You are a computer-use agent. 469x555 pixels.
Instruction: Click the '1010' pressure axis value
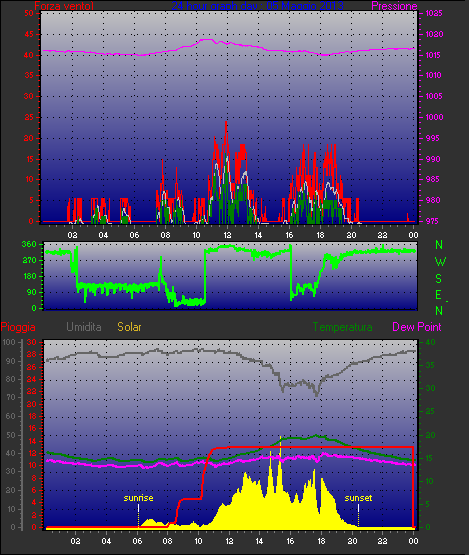[433, 75]
